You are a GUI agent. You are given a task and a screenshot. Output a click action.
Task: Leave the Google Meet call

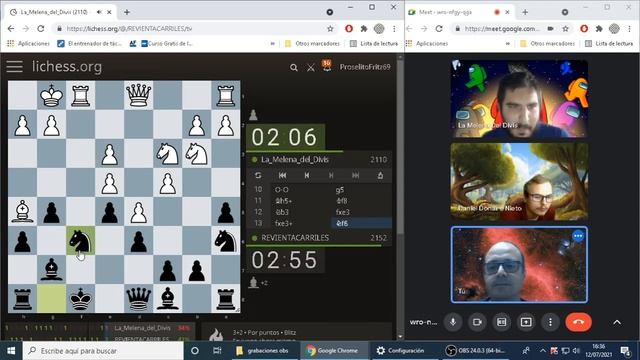pyautogui.click(x=578, y=322)
